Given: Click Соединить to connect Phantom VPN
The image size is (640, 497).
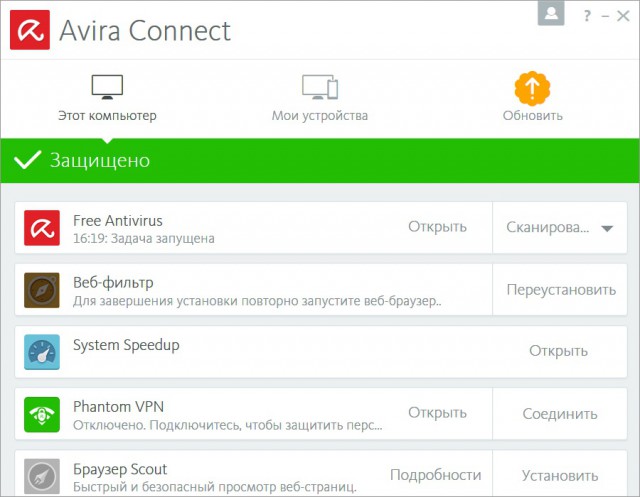Looking at the screenshot, I should pos(560,414).
